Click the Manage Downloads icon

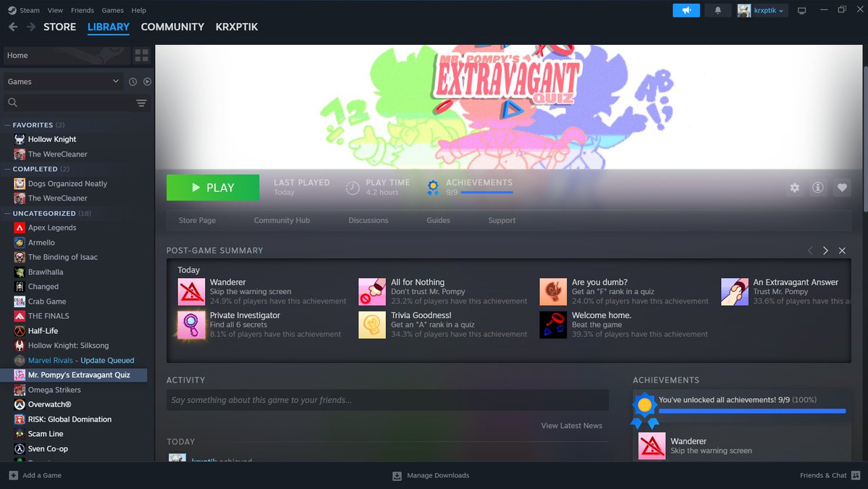coord(397,476)
